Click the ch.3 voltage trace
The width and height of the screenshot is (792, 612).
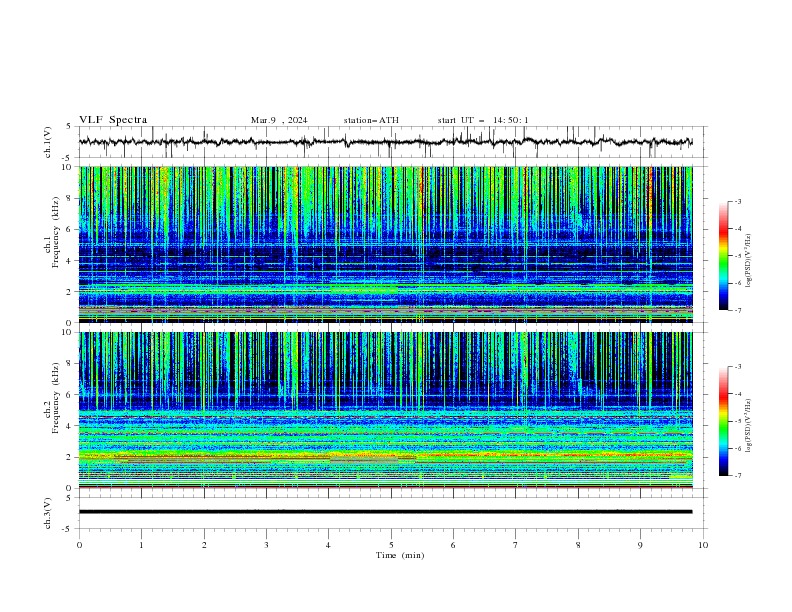tap(385, 512)
